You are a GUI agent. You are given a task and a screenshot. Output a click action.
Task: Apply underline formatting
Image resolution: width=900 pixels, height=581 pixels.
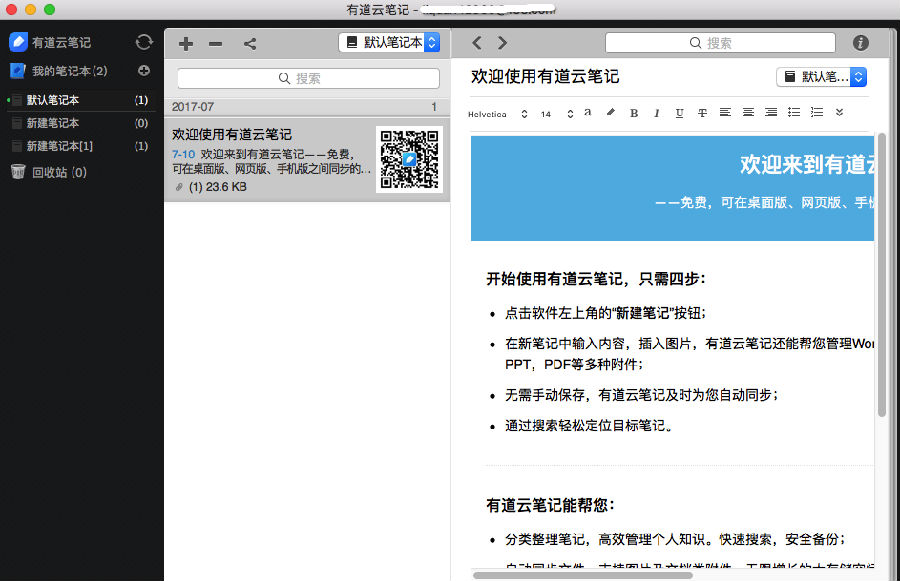click(680, 113)
